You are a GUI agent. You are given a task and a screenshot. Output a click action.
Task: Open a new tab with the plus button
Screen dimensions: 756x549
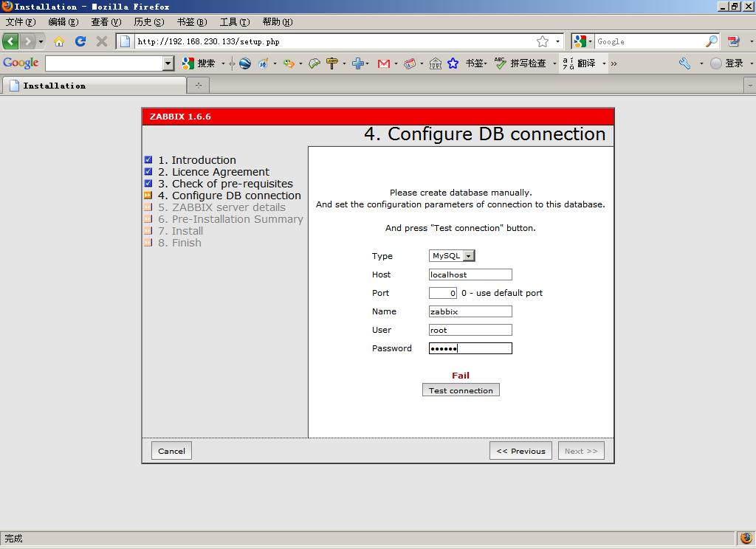point(198,86)
